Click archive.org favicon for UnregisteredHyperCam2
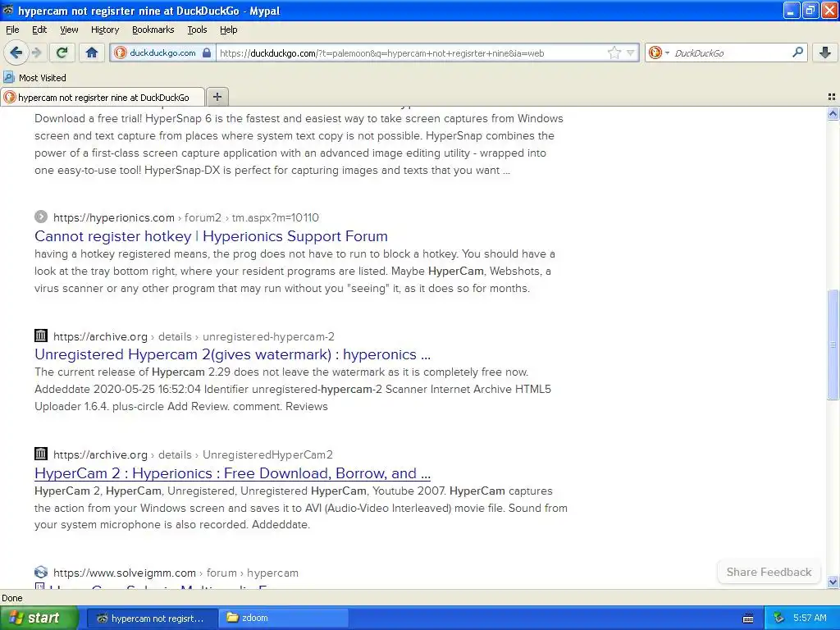This screenshot has height=630, width=840. tap(41, 454)
